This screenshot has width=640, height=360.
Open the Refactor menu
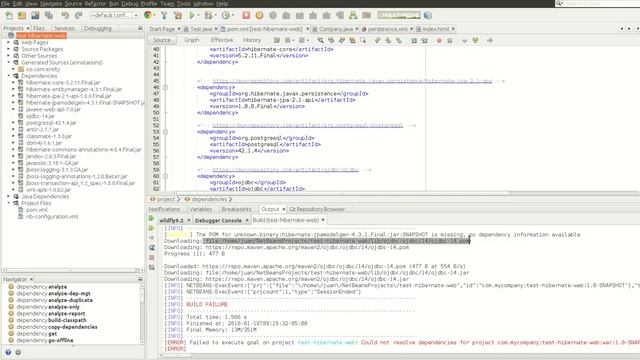coord(95,3)
